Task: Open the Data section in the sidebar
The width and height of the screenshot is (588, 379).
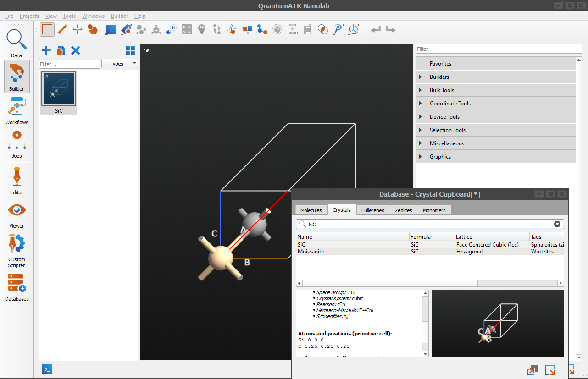Action: (17, 44)
